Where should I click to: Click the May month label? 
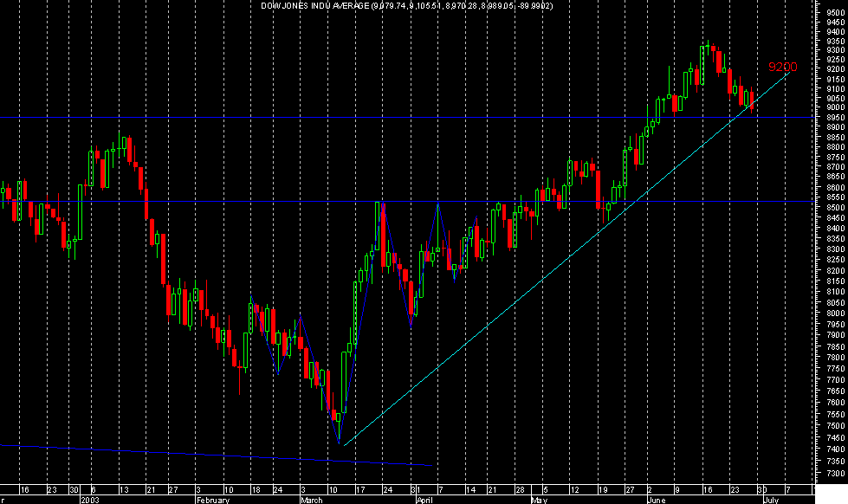click(540, 501)
